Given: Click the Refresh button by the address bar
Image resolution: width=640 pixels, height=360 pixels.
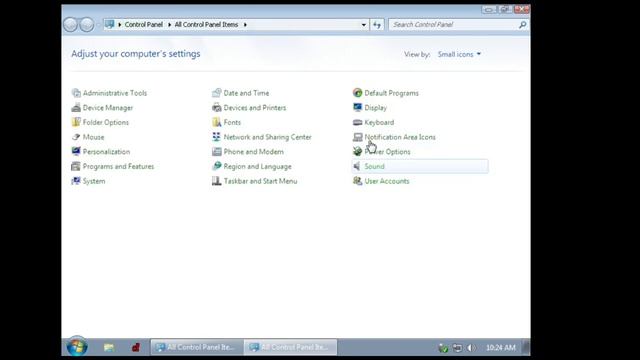Looking at the screenshot, I should point(377,25).
